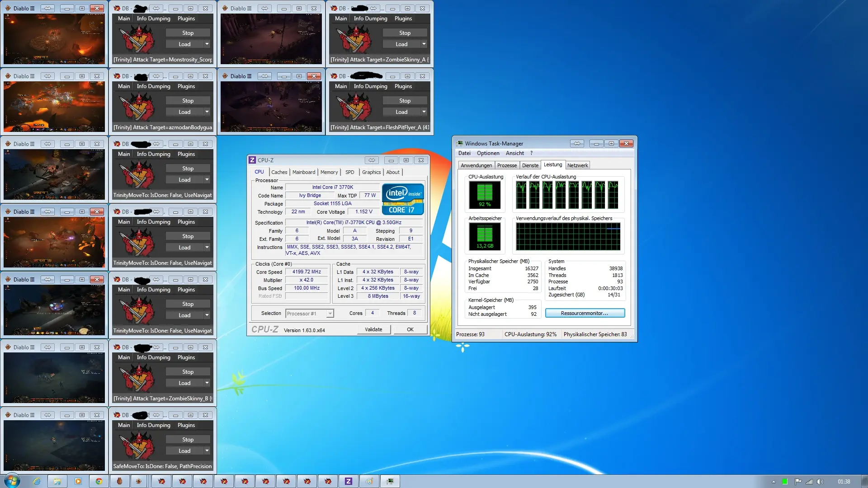Show hidden system tray icons

(774, 482)
